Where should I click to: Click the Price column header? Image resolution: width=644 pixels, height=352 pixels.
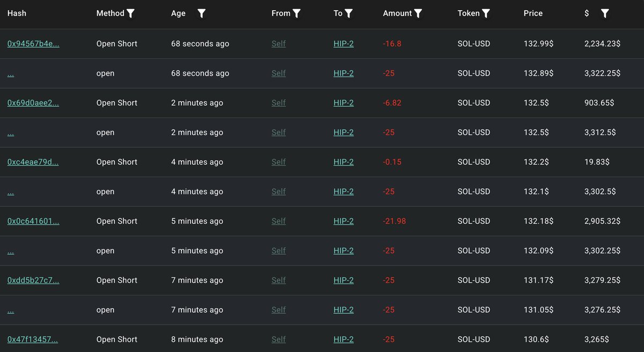click(x=533, y=13)
